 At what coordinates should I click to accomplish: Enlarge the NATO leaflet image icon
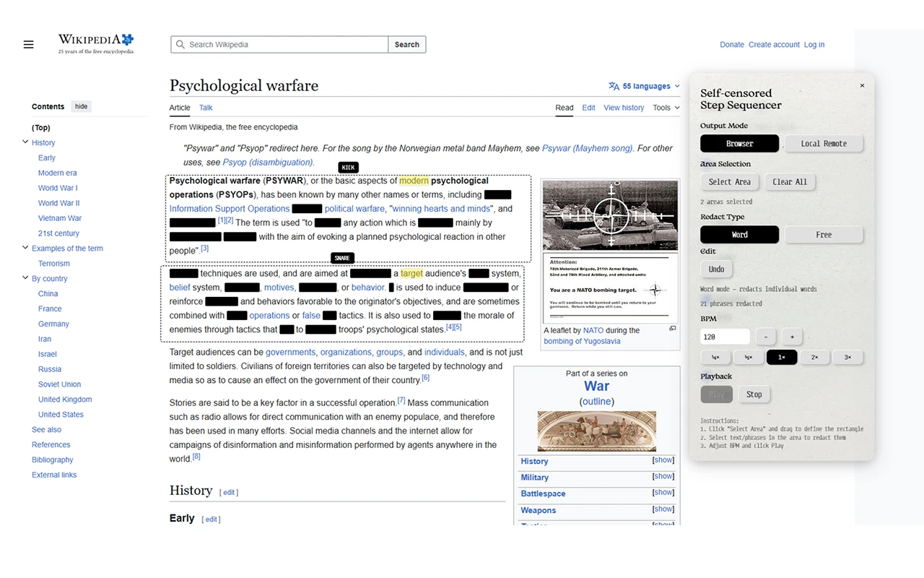point(672,328)
